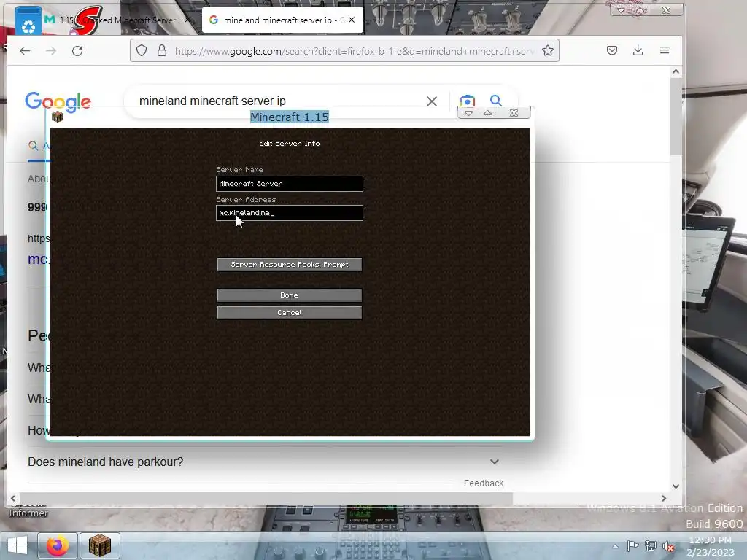Click the taskbar clock and date
The width and height of the screenshot is (747, 560).
(x=711, y=546)
